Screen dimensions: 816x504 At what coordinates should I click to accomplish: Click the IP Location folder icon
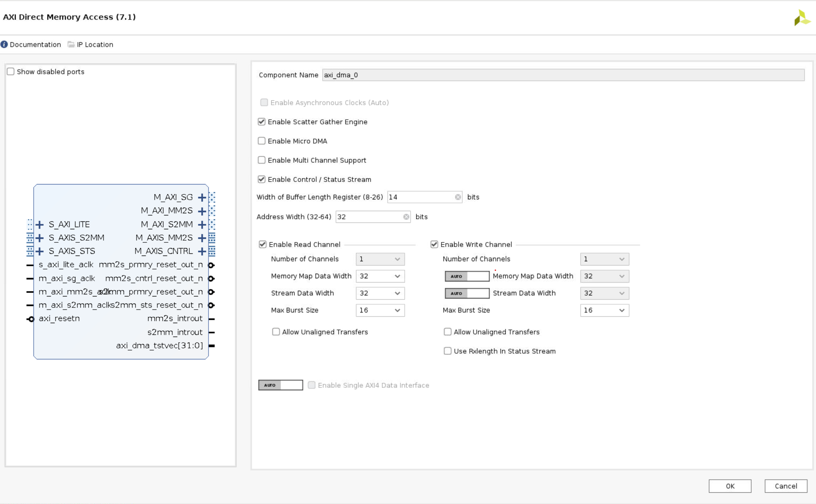(x=71, y=44)
